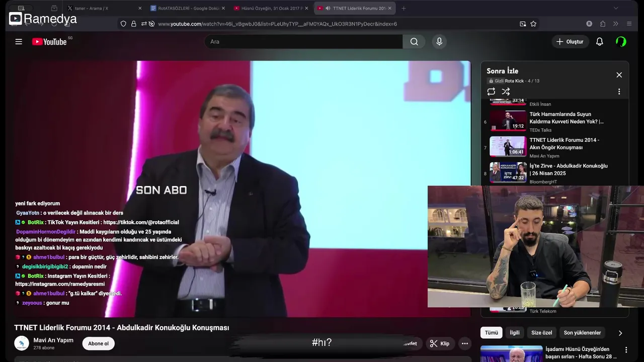Click the DopaminHormonDegildir chat username

click(x=45, y=232)
